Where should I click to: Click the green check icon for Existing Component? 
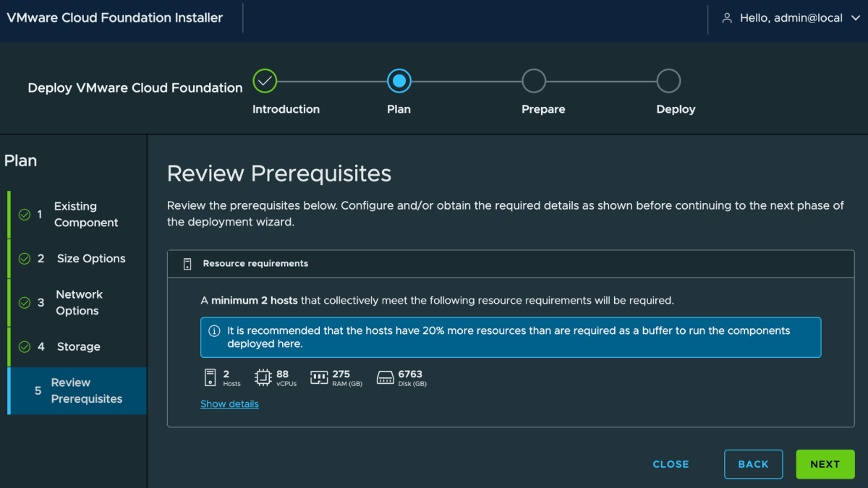25,215
